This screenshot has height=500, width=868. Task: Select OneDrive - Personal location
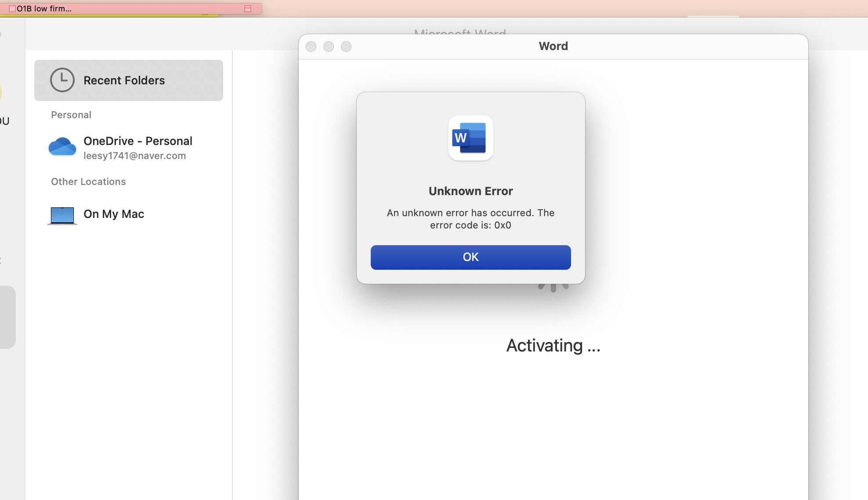[x=129, y=148]
